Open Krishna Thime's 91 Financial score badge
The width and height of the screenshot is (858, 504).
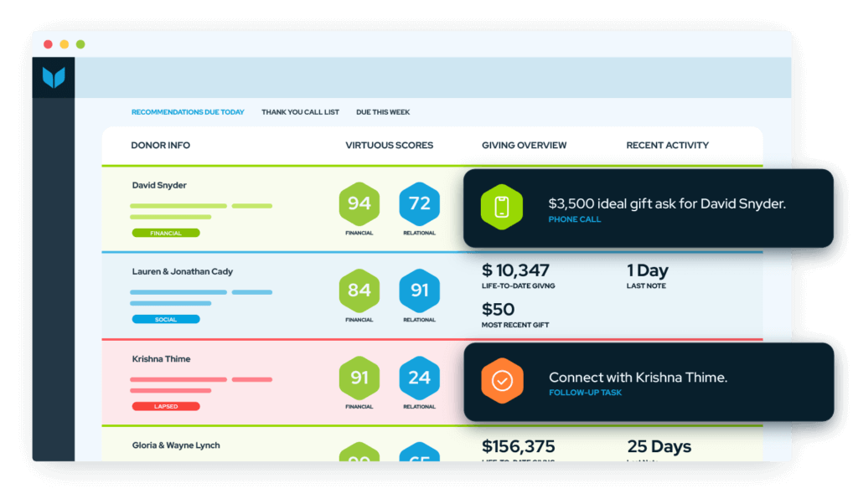click(x=359, y=377)
